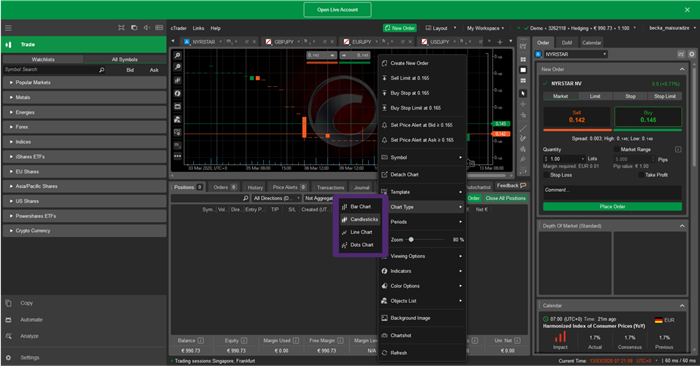
Task: Select Bar Chart from submenu
Action: point(360,207)
